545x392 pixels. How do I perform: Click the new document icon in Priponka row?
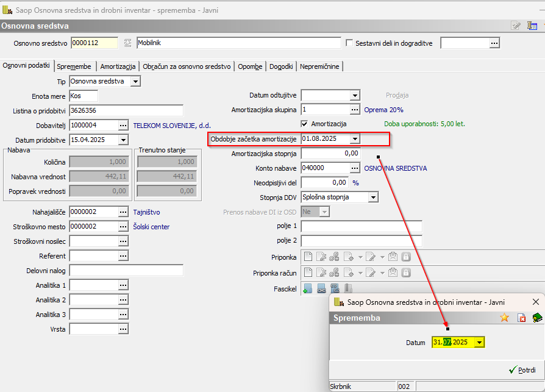click(308, 257)
